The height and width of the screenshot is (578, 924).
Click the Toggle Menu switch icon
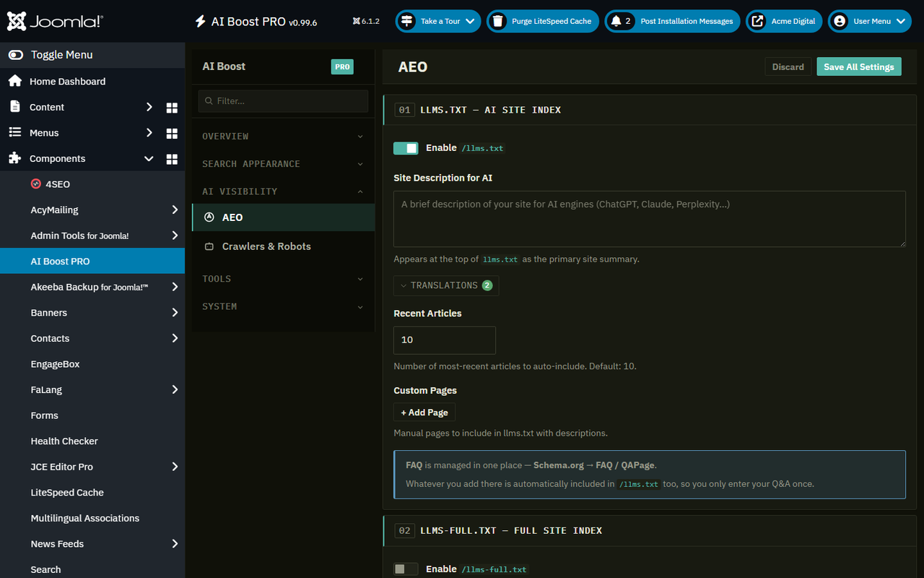coord(15,55)
